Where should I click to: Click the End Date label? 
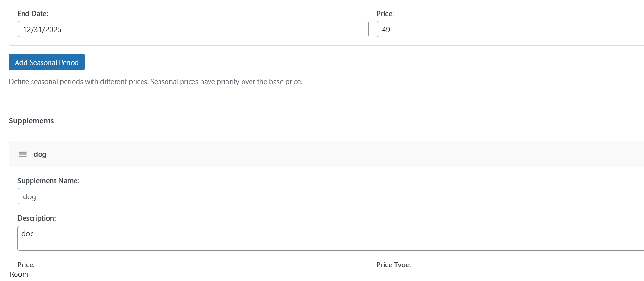33,14
